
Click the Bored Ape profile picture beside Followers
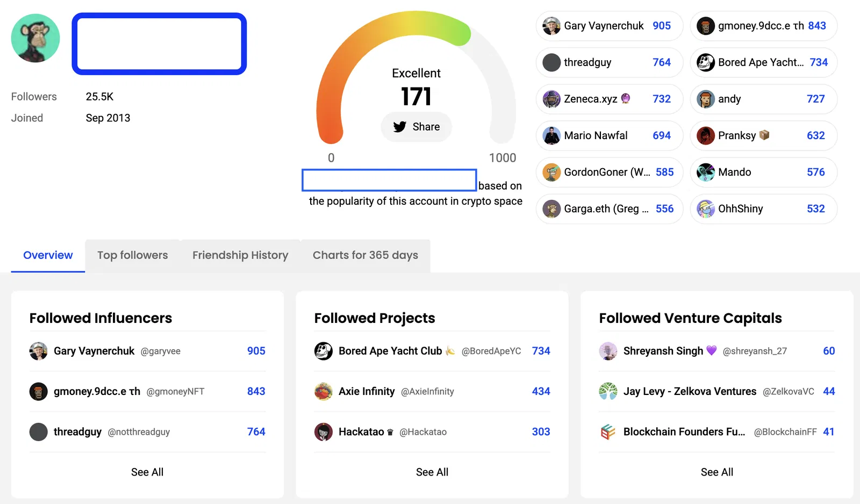click(35, 38)
